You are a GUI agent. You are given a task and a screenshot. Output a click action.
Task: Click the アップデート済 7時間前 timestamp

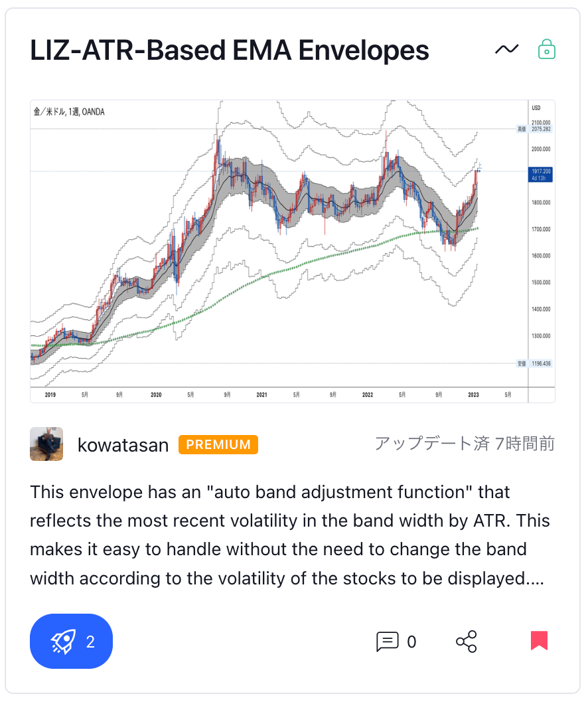click(465, 444)
